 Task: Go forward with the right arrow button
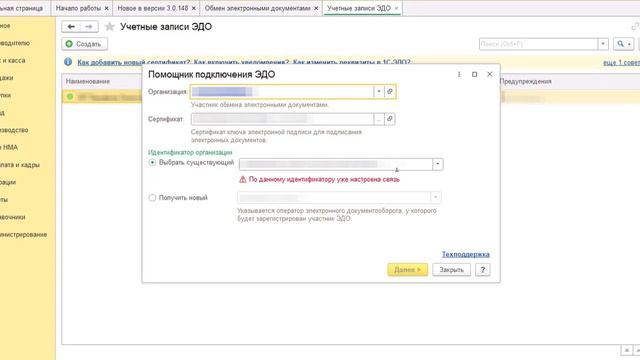click(x=89, y=27)
